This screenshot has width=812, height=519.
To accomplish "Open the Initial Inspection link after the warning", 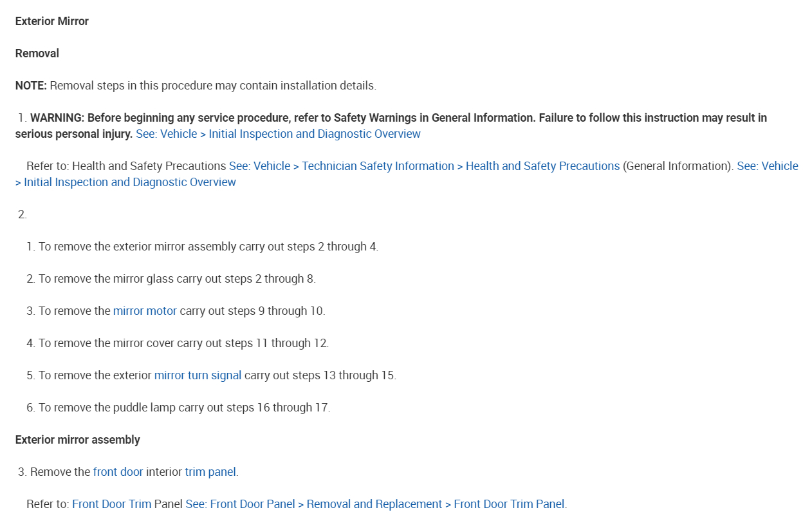I will (278, 134).
